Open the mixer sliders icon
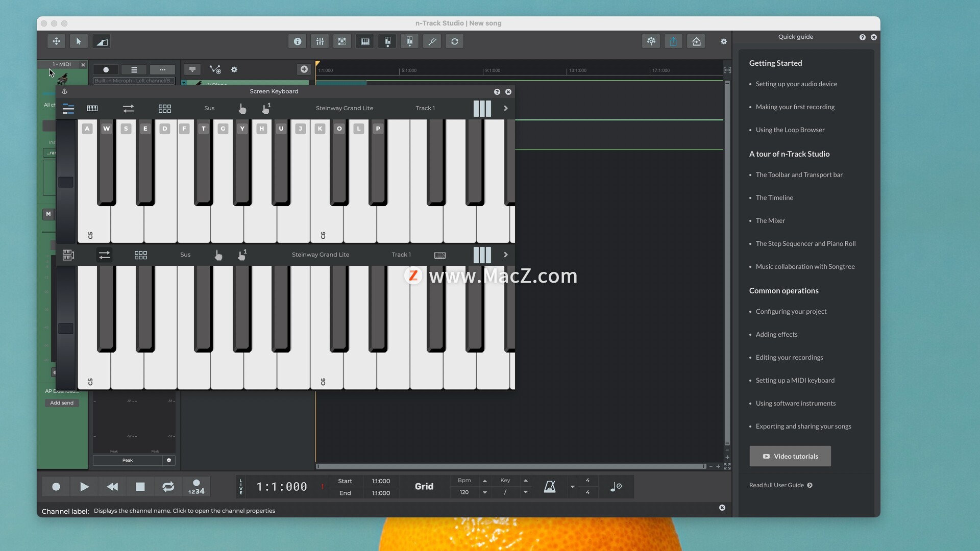Image resolution: width=980 pixels, height=551 pixels. (320, 41)
